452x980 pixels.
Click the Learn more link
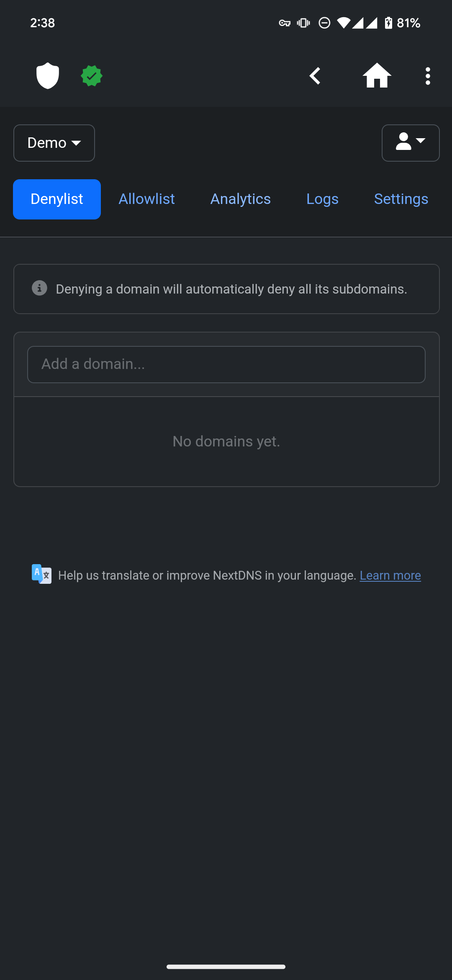(390, 575)
